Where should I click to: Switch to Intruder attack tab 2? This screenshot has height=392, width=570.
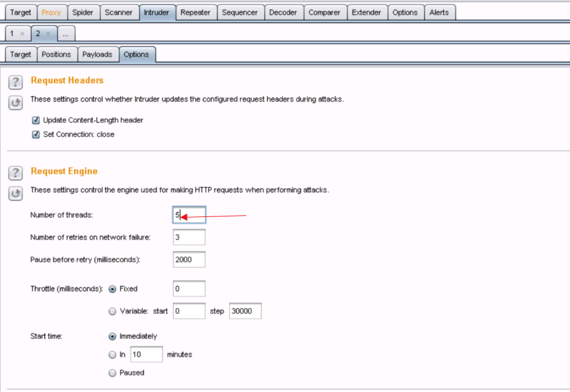pyautogui.click(x=38, y=34)
